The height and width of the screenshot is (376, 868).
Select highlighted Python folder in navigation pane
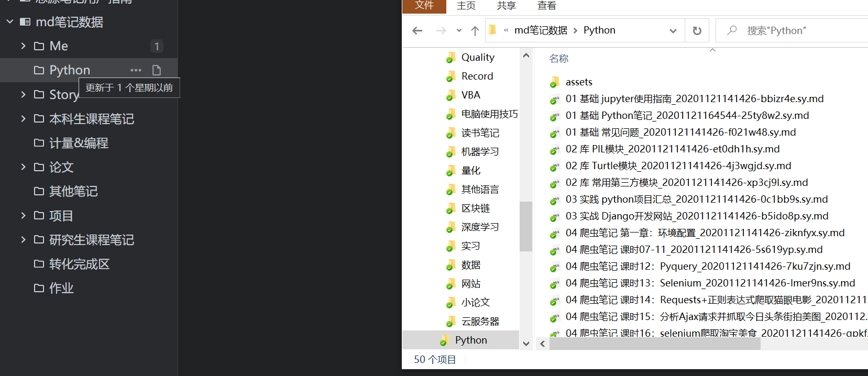471,340
